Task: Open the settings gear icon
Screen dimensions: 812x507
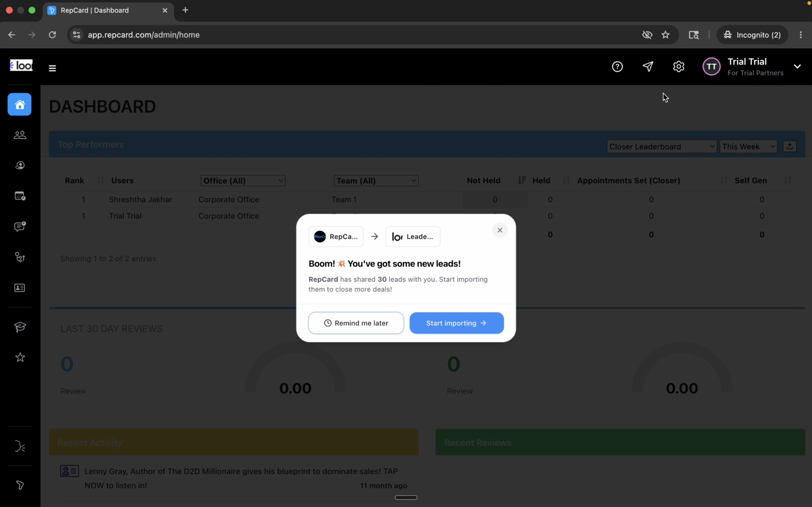Action: pyautogui.click(x=678, y=66)
